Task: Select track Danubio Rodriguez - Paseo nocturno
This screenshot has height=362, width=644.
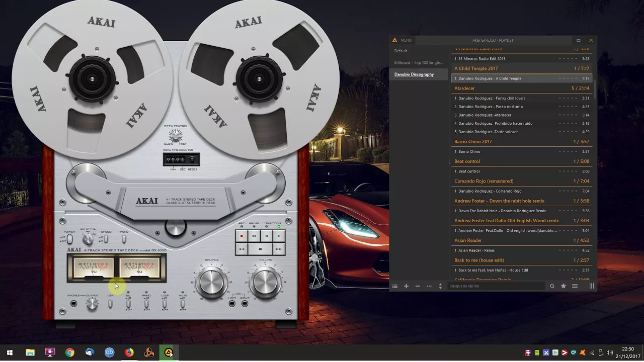Action: tap(522, 107)
